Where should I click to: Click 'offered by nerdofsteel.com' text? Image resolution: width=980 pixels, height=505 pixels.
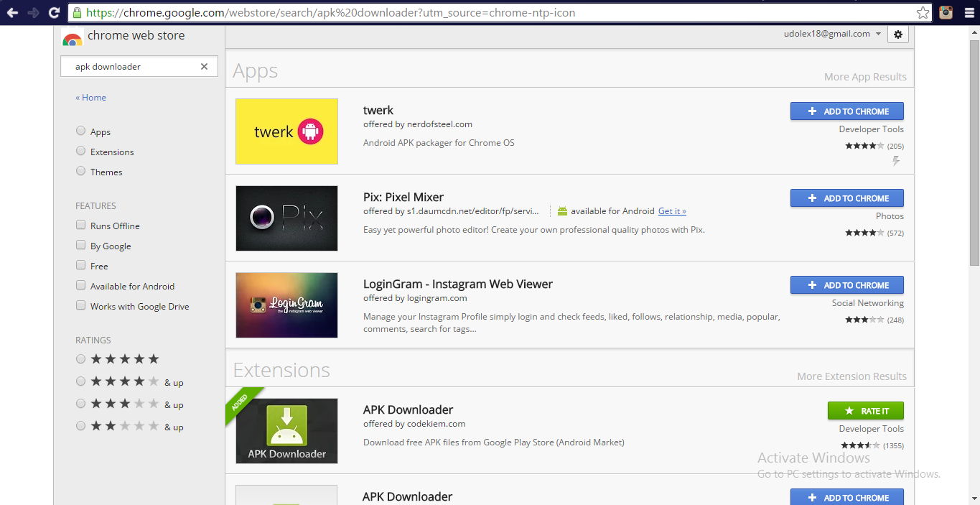coord(418,124)
